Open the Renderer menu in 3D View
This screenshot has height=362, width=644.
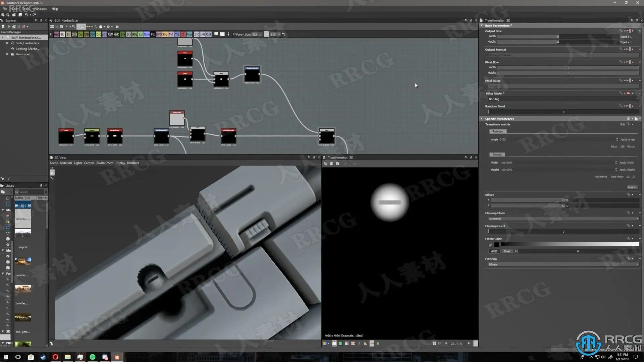(133, 163)
